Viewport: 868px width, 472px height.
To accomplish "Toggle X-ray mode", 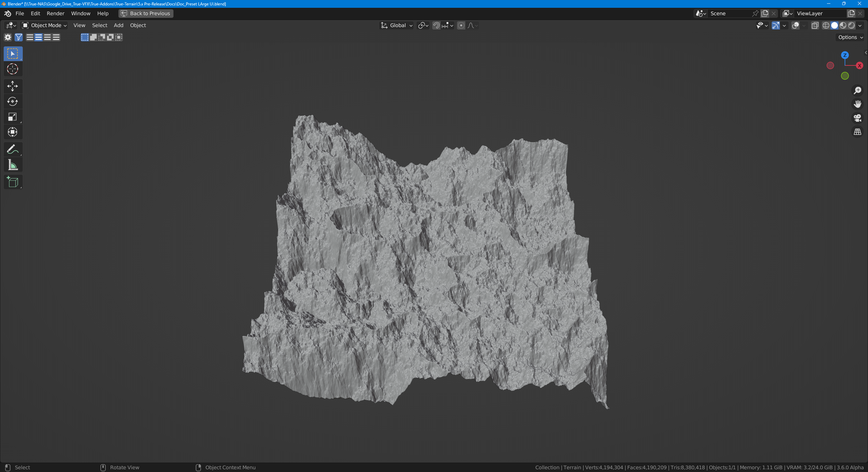I will [815, 25].
